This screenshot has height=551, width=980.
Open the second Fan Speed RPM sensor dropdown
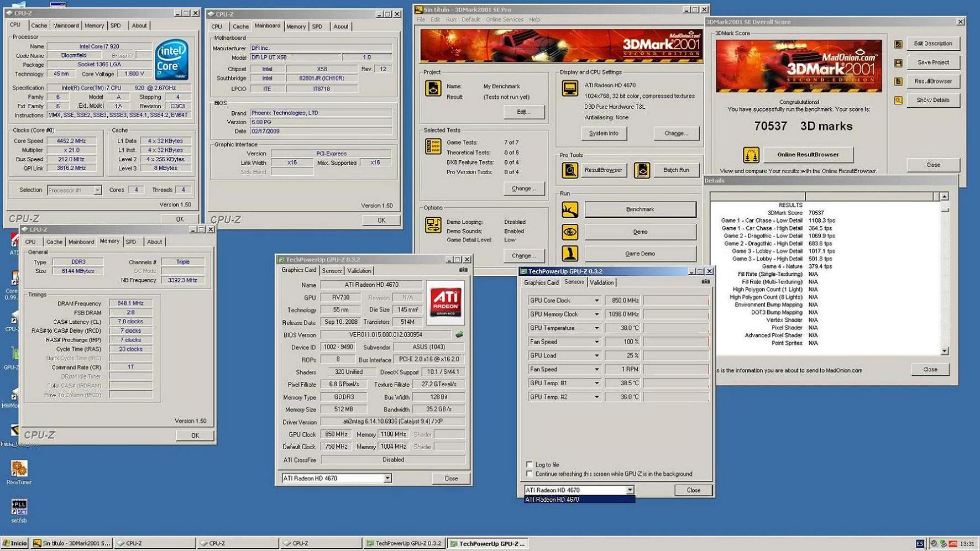596,369
